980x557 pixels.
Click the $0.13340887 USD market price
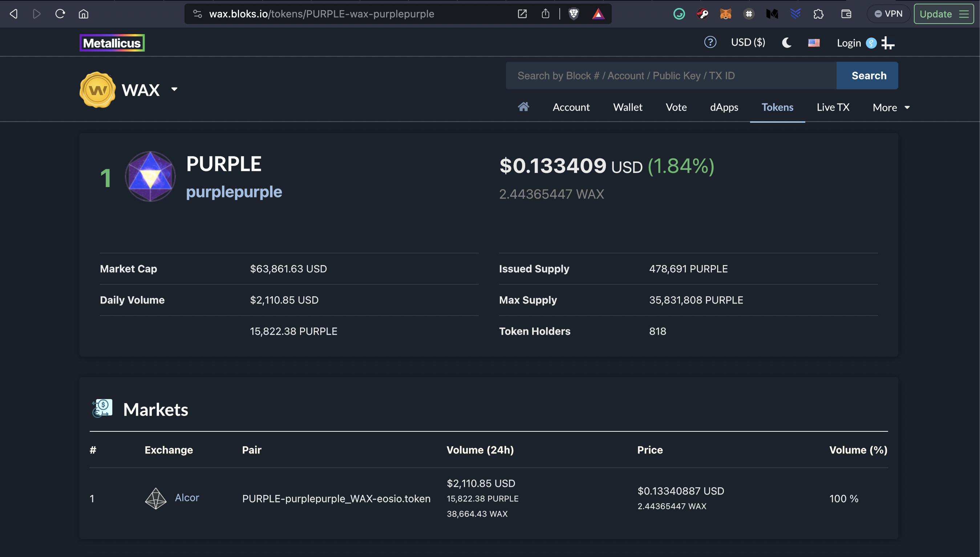click(x=680, y=491)
